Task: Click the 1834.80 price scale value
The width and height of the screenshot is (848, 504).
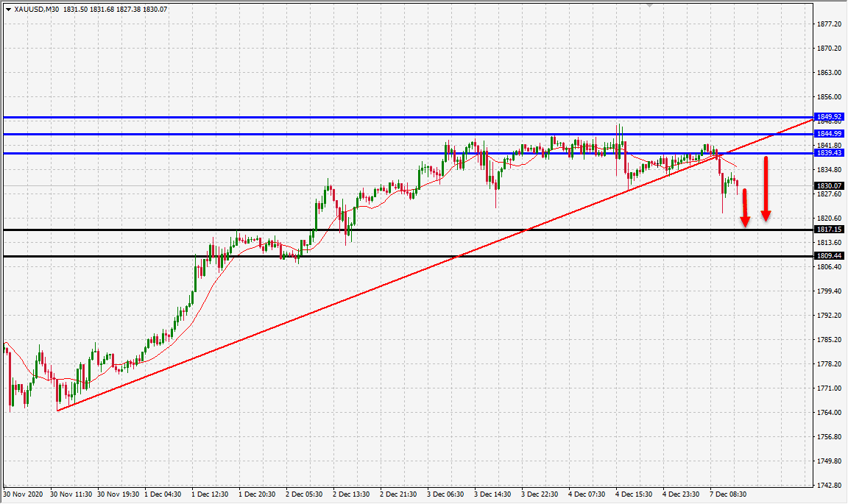Action: pos(829,170)
